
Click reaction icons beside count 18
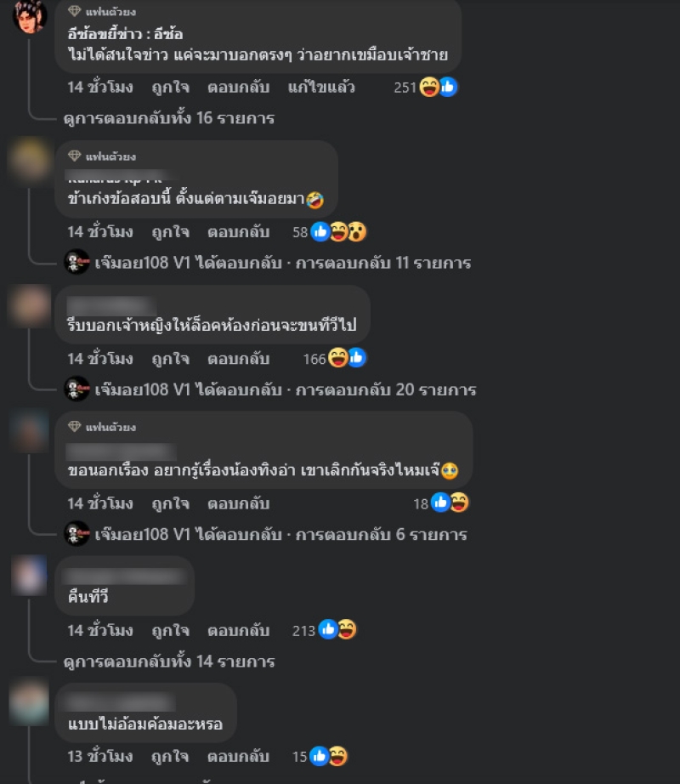pyautogui.click(x=450, y=503)
